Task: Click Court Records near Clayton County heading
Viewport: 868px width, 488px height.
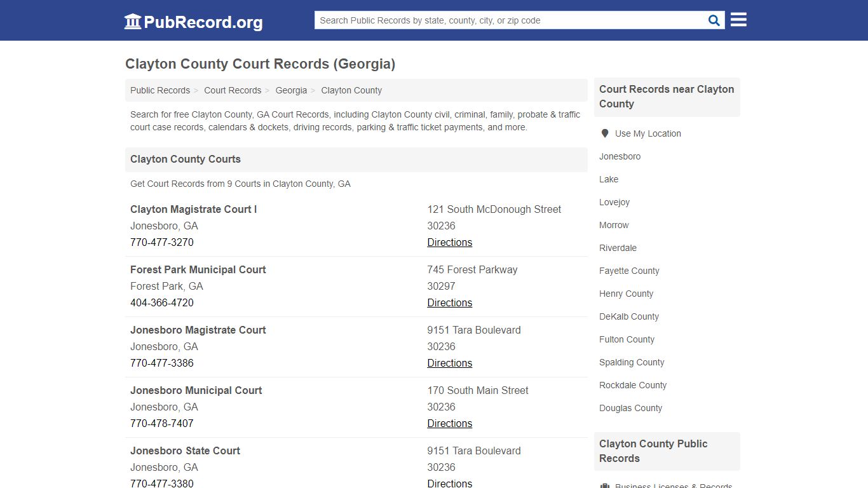Action: tap(667, 97)
